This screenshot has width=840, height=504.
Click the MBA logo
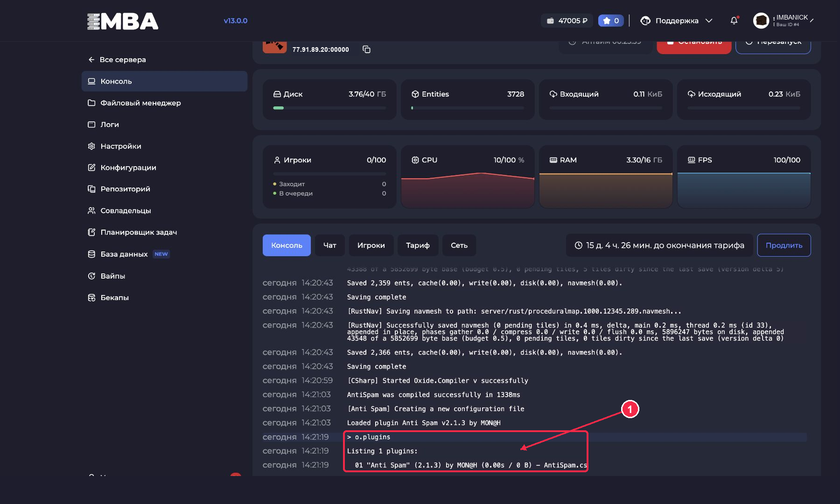click(x=123, y=21)
